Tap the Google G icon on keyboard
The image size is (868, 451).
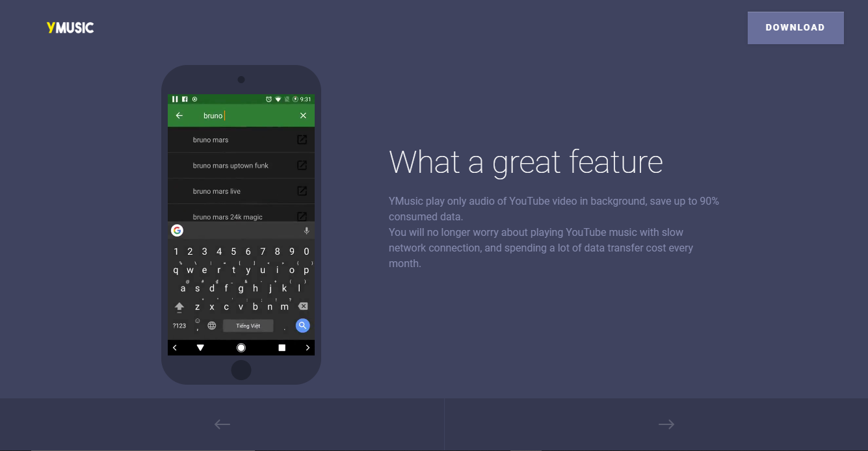point(177,231)
